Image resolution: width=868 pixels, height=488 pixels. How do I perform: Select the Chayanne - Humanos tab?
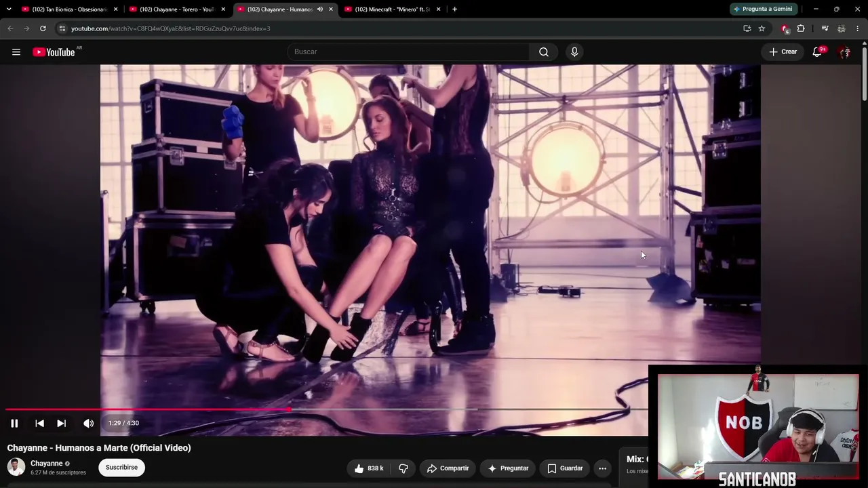(x=279, y=9)
